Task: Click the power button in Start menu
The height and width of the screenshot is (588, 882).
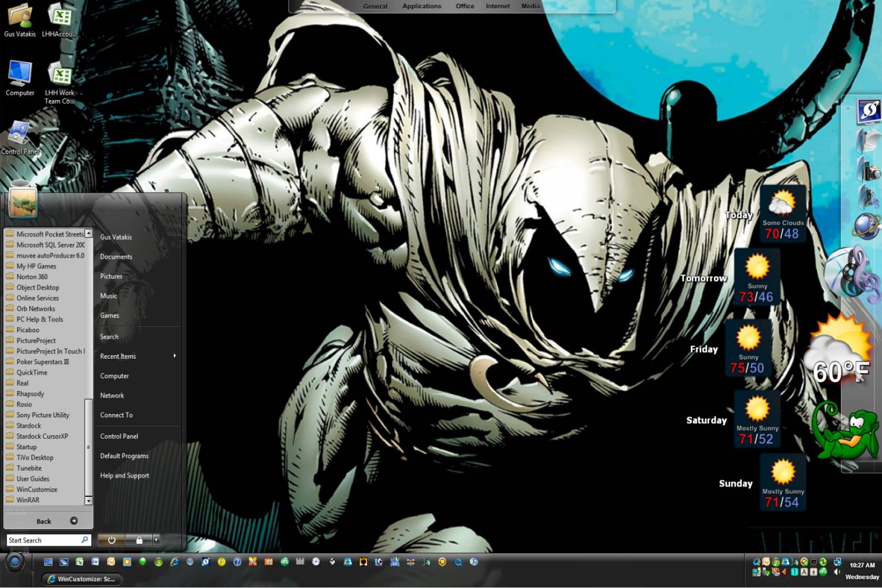Action: tap(112, 540)
